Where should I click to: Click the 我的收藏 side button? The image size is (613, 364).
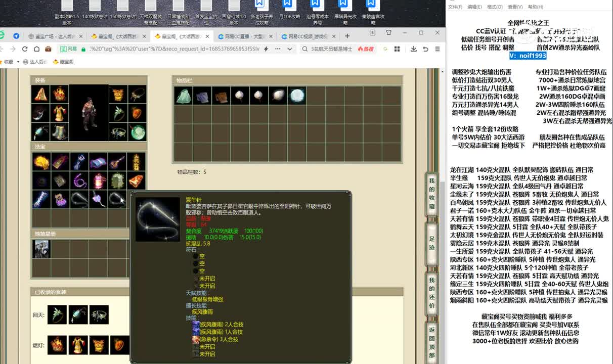[431, 194]
